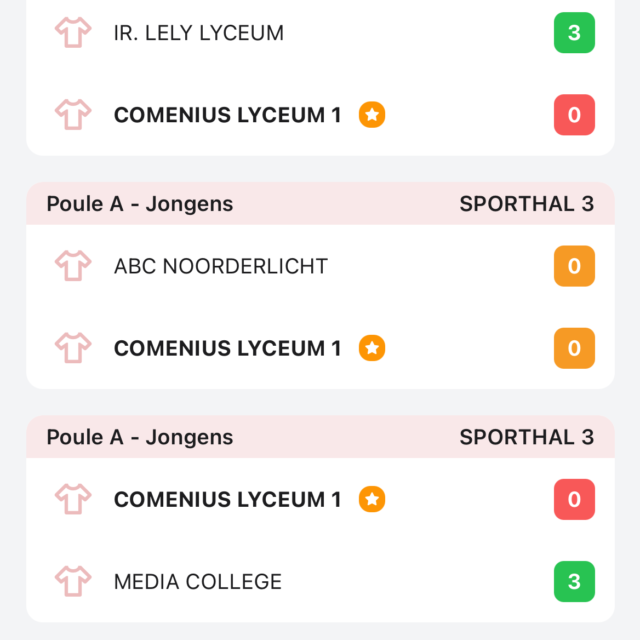
Task: Click the shirt icon beside IR. LELY LYCEUM
Action: (x=73, y=32)
